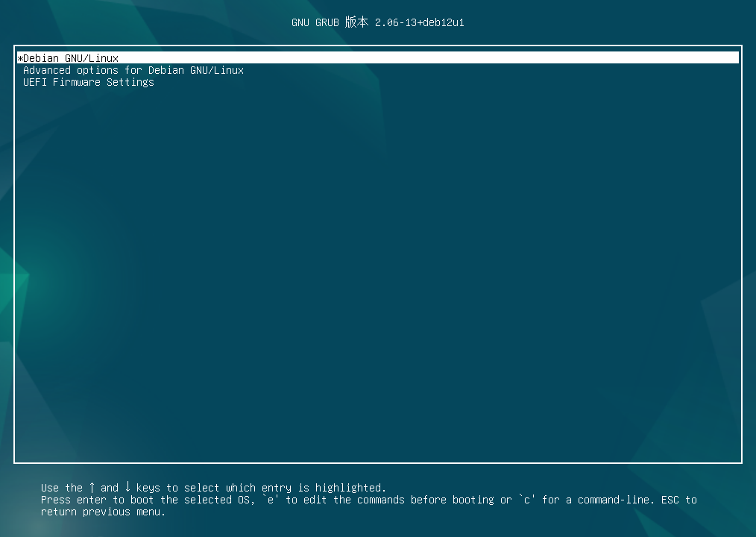
Task: Click the 'edit the commands' phrase
Action: coord(354,500)
